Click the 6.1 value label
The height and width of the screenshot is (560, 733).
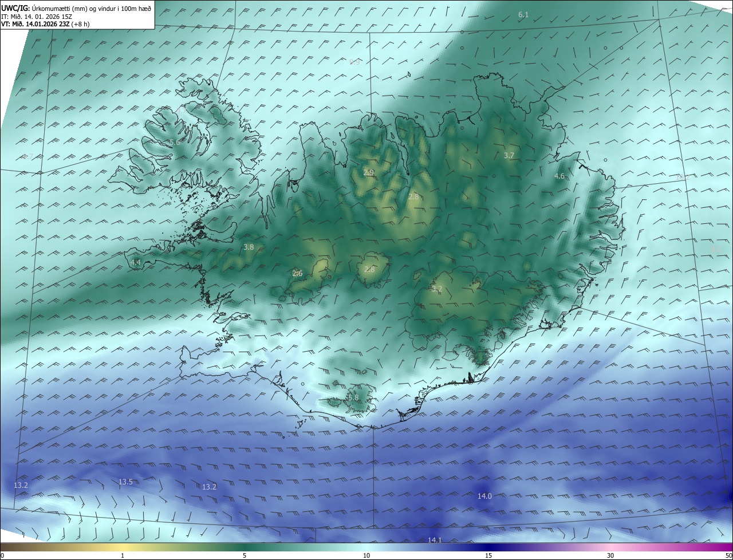(523, 14)
